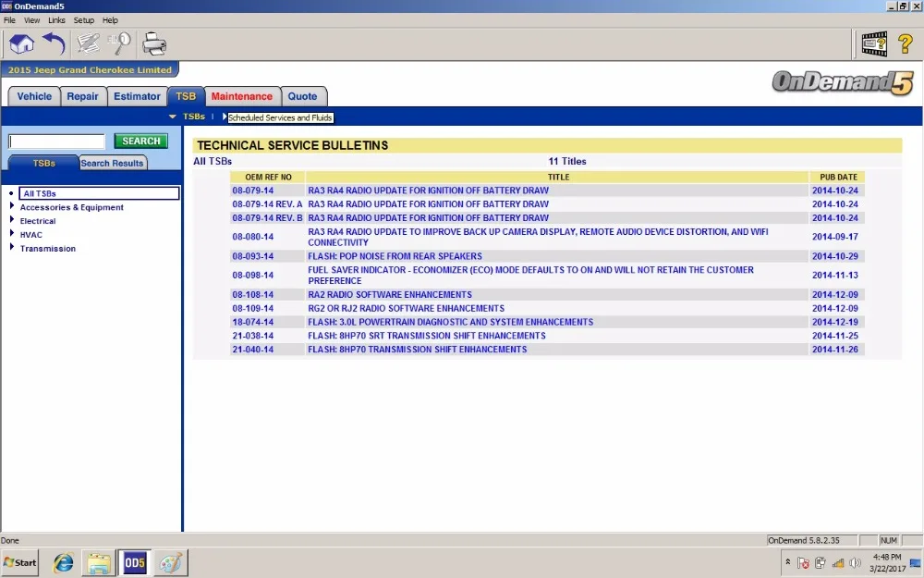Image resolution: width=924 pixels, height=578 pixels.
Task: Open the file explorer taskbar icon
Action: (x=99, y=563)
